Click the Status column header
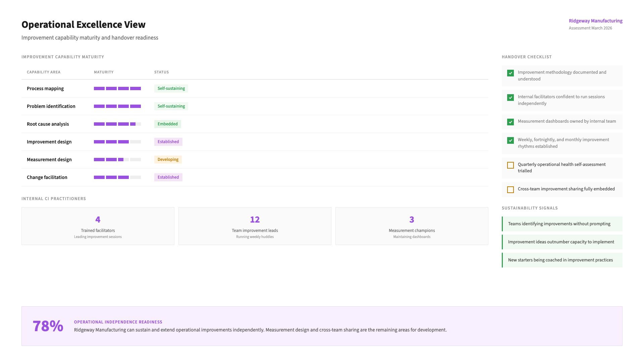Screen dimensions: 644x362 click(161, 72)
